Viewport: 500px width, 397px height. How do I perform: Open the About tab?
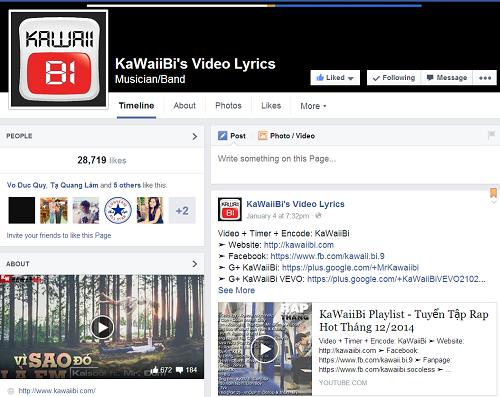[184, 106]
